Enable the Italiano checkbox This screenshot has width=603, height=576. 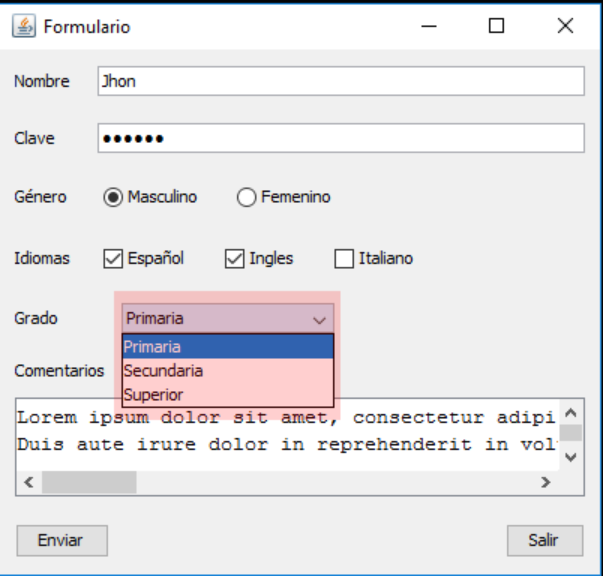click(344, 258)
